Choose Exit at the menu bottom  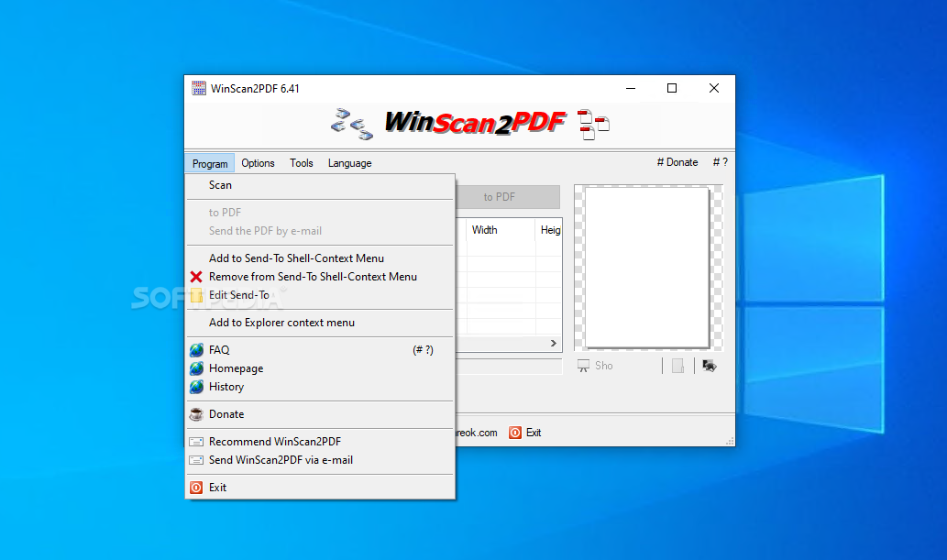point(320,488)
